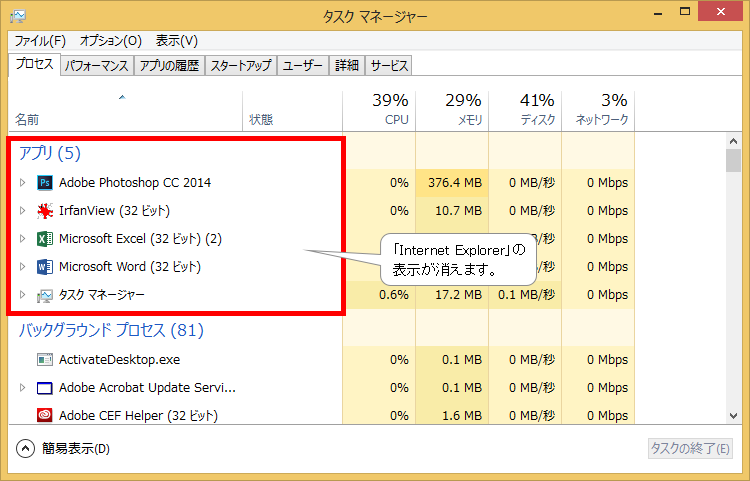750x481 pixels.
Task: Click the scrollbar up arrow
Action: (x=733, y=141)
